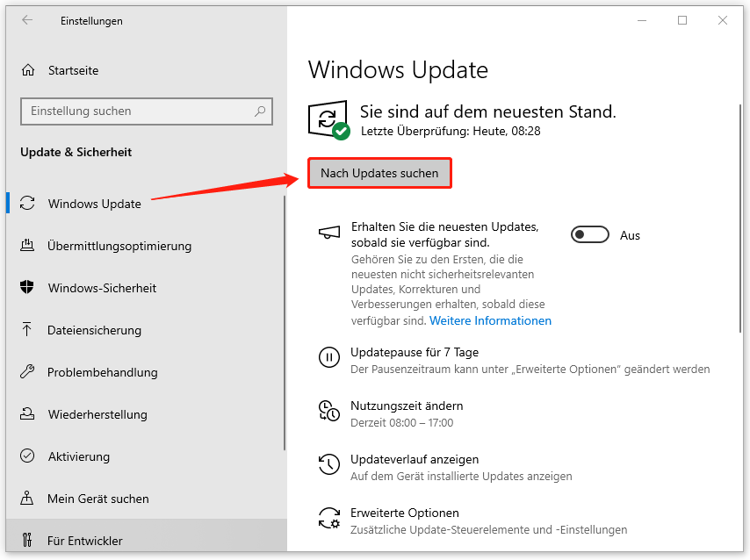This screenshot has width=750, height=560.
Task: Minimize the Einstellungen window
Action: tap(642, 20)
